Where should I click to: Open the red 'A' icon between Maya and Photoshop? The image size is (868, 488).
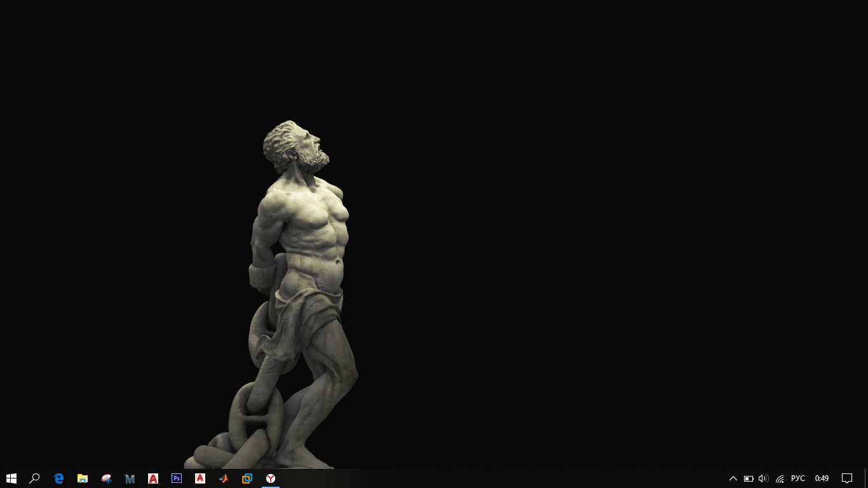[x=153, y=478]
